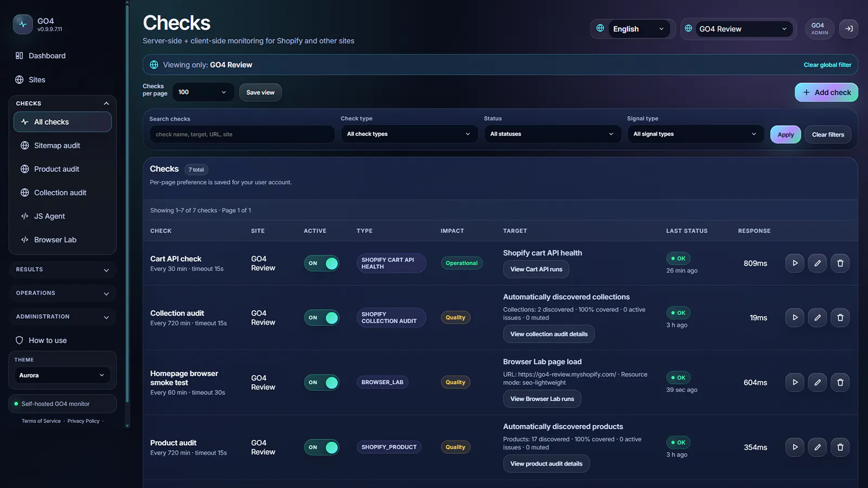
Task: Open the All statuses dropdown
Action: point(552,134)
